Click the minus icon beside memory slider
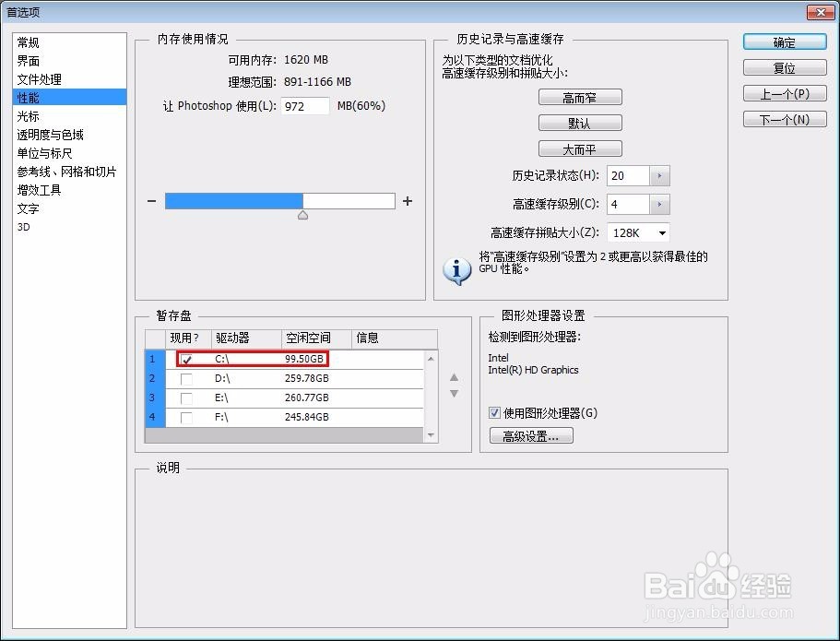The height and width of the screenshot is (641, 840). pos(151,201)
